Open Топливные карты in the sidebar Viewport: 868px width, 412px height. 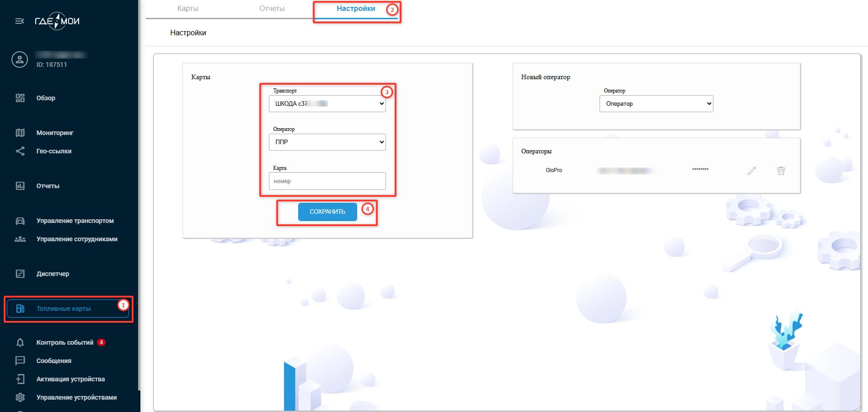(x=64, y=309)
